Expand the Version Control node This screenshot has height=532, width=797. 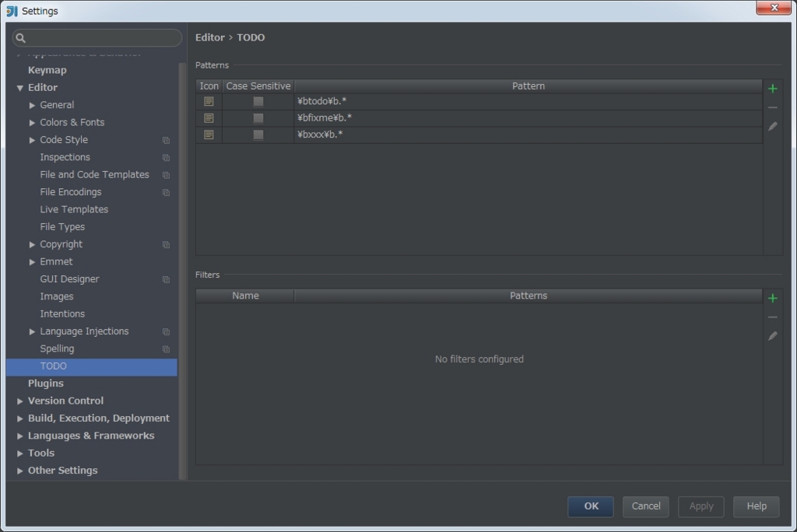(19, 401)
